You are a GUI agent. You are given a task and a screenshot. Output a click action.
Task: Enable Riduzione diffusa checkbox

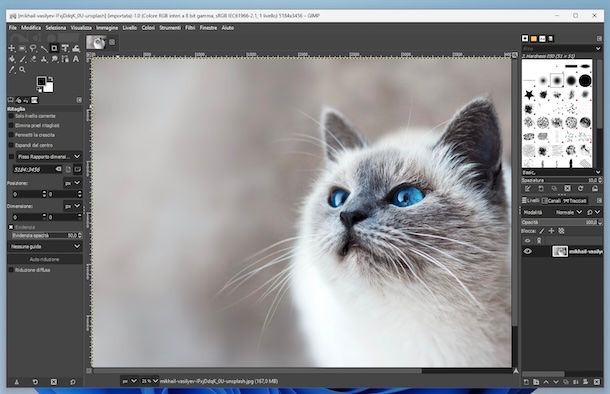(x=11, y=270)
